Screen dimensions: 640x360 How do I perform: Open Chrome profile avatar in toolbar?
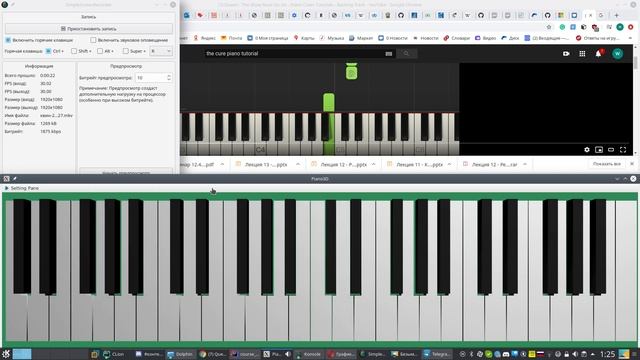(x=620, y=27)
